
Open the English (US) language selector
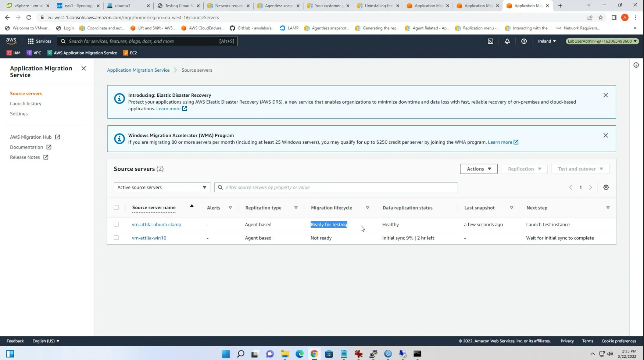coord(46,341)
